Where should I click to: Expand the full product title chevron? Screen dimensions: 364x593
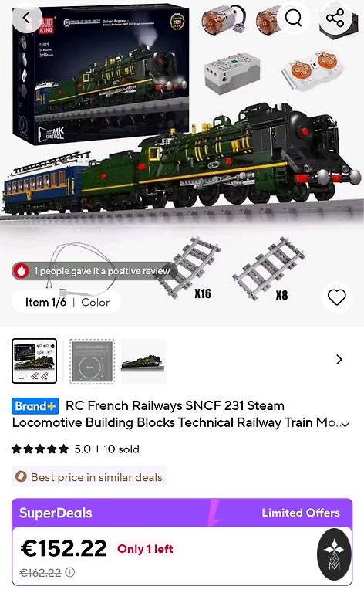345,425
